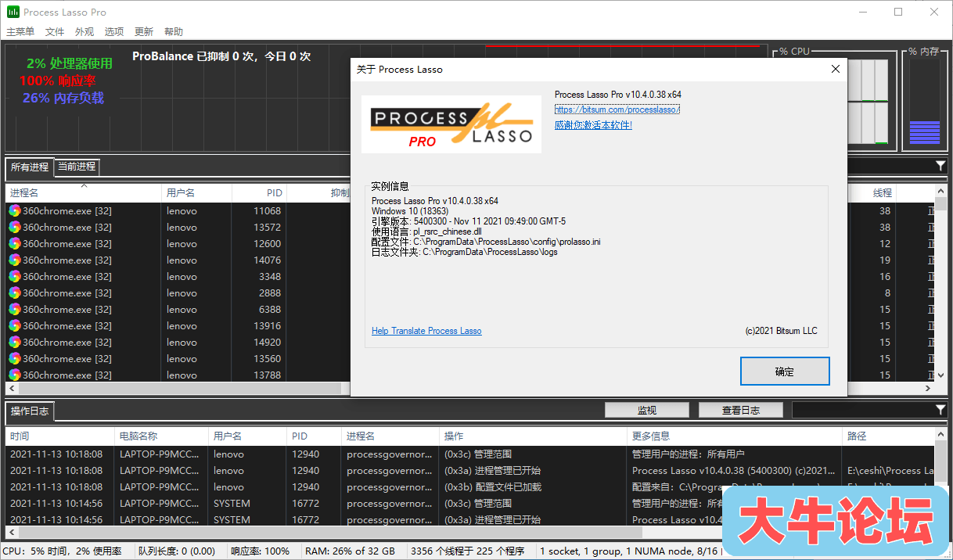Click the log horizontal scroll-left arrow

tap(12, 532)
